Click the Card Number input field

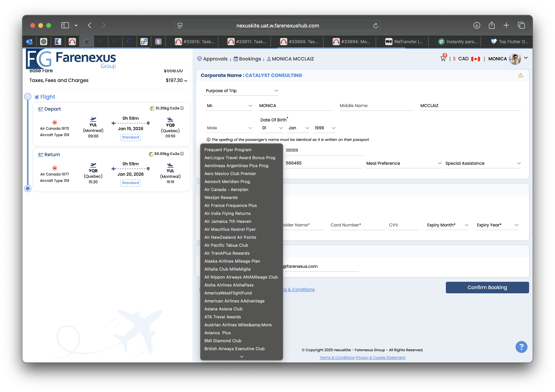coord(358,225)
